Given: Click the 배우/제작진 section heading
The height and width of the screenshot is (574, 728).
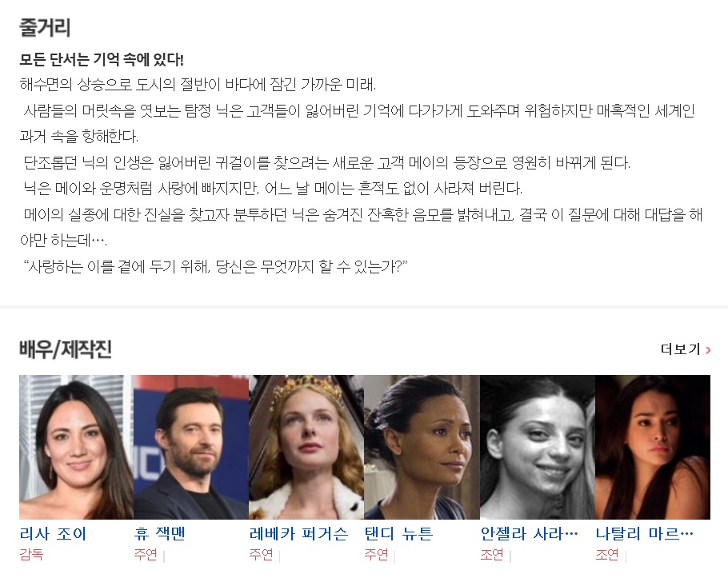Looking at the screenshot, I should (x=66, y=349).
